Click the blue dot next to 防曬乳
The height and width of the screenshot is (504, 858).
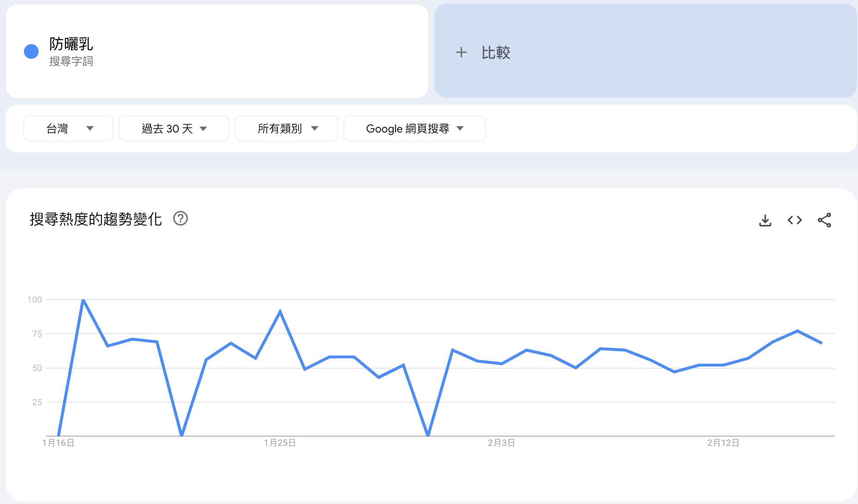pyautogui.click(x=31, y=51)
